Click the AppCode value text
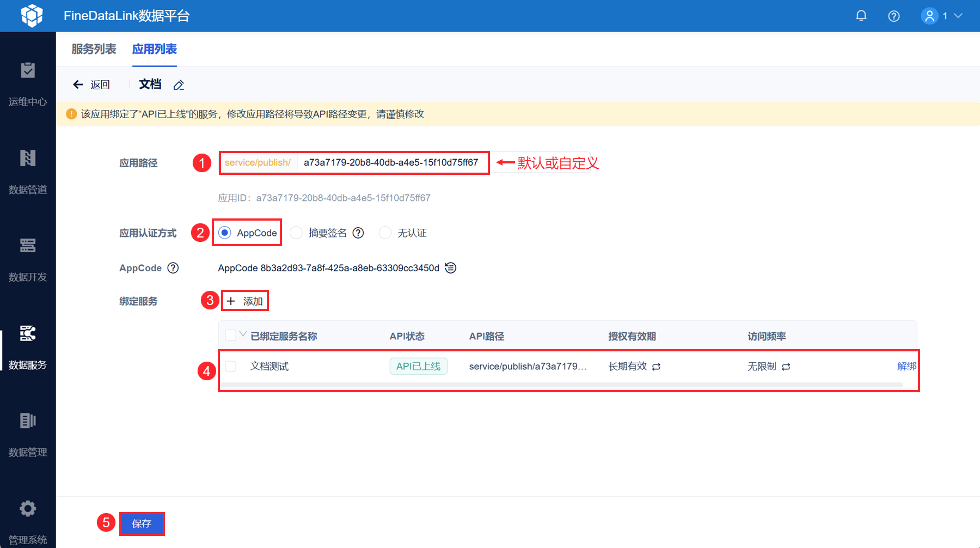Viewport: 980px width, 548px height. click(329, 268)
